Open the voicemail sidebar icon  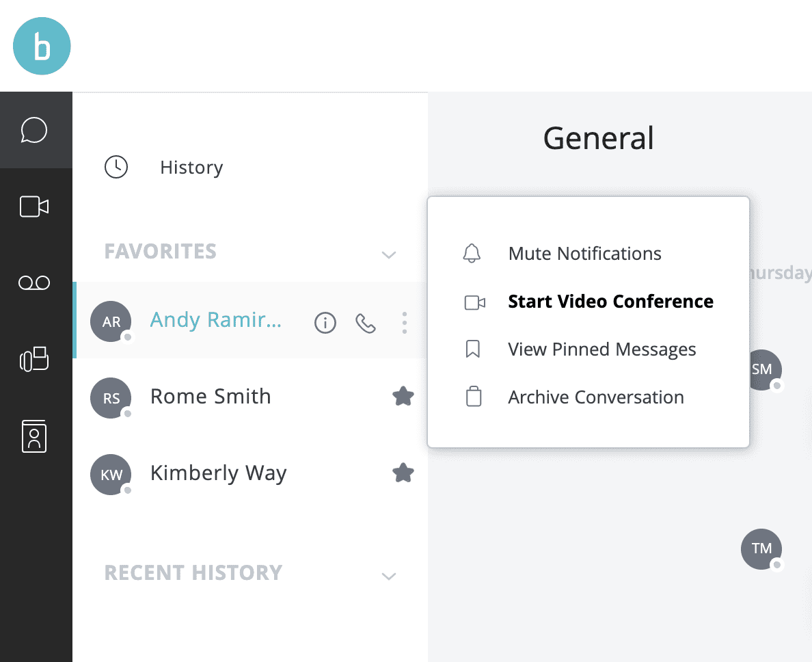pyautogui.click(x=34, y=283)
